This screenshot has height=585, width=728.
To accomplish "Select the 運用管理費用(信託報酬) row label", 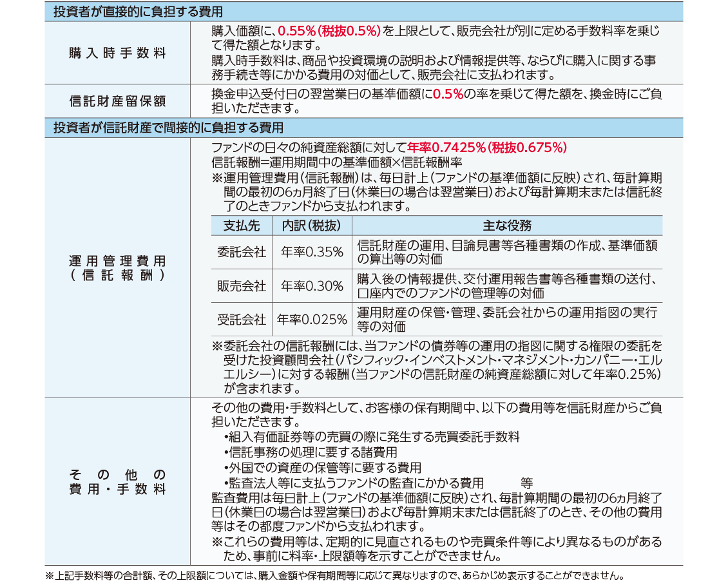I will coord(117,267).
